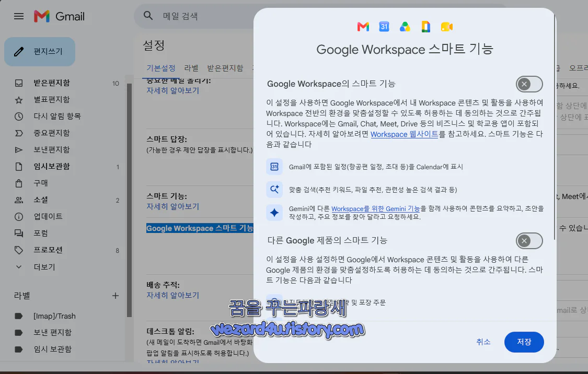Click the label icon beside 보낸 편지함
Screen dimensions: 588x374
(x=19, y=332)
